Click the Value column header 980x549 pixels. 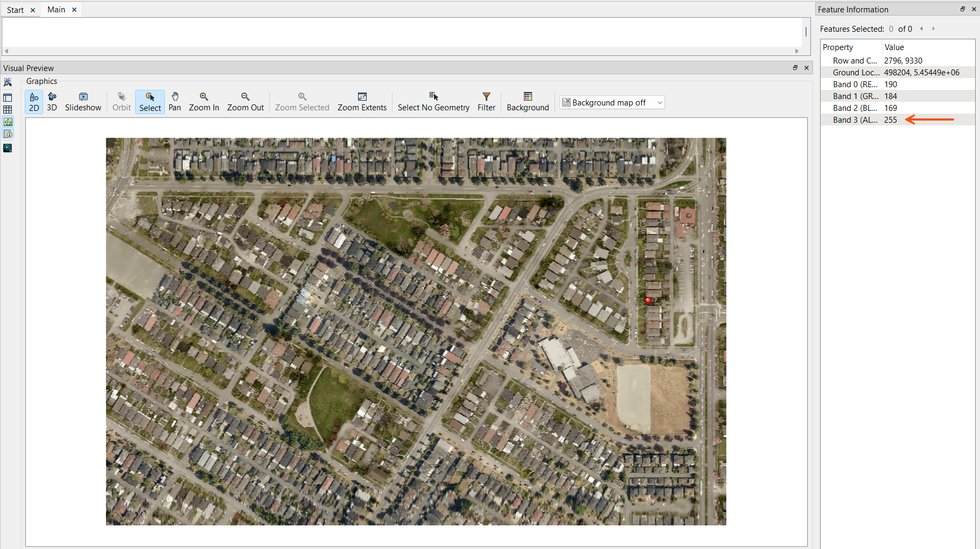[928, 47]
